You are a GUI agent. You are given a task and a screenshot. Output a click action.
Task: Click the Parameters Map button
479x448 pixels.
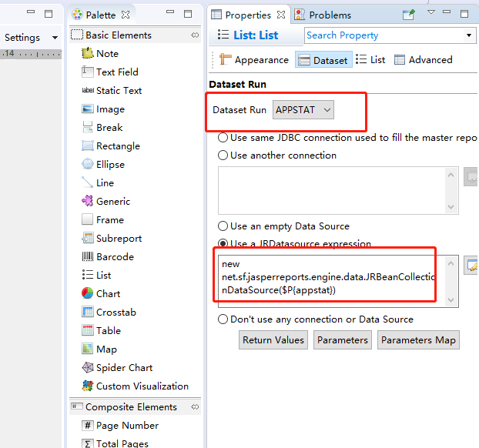pos(418,340)
